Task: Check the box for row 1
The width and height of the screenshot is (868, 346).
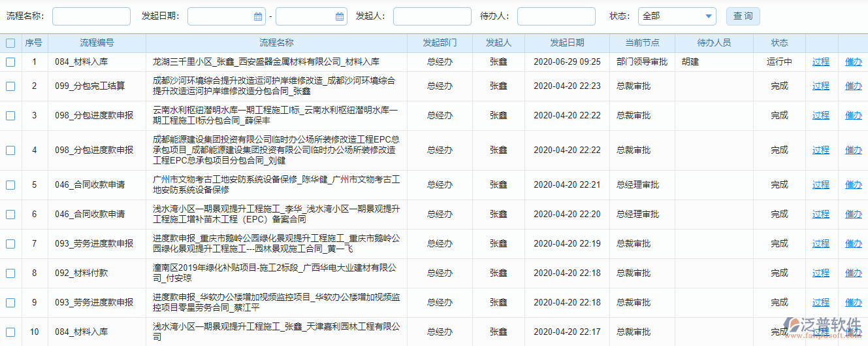Action: 10,62
